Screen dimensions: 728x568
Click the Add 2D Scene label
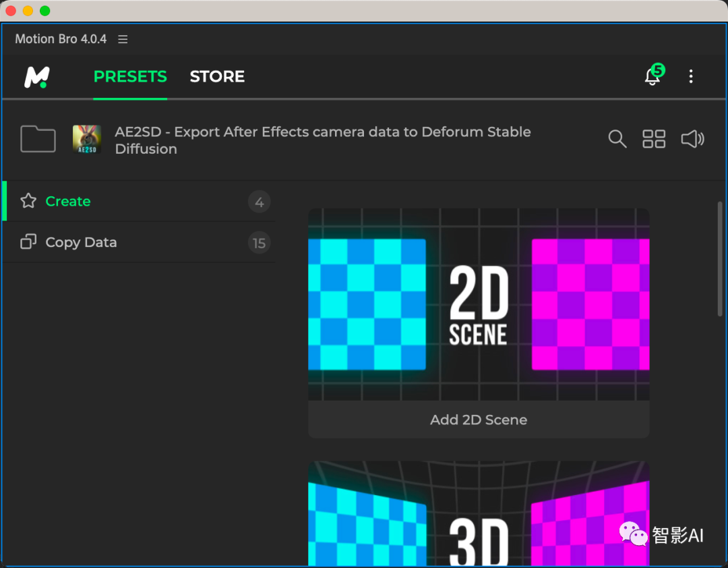click(479, 420)
